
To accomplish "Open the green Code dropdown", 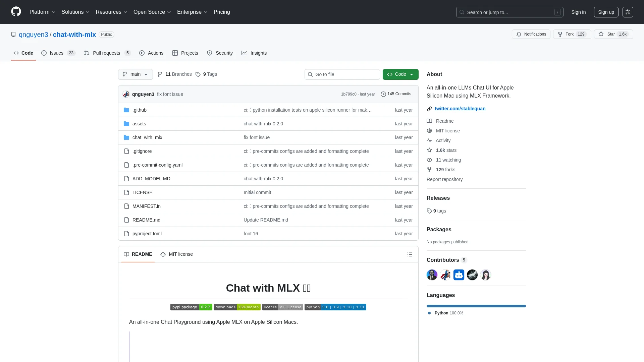I will click(400, 74).
